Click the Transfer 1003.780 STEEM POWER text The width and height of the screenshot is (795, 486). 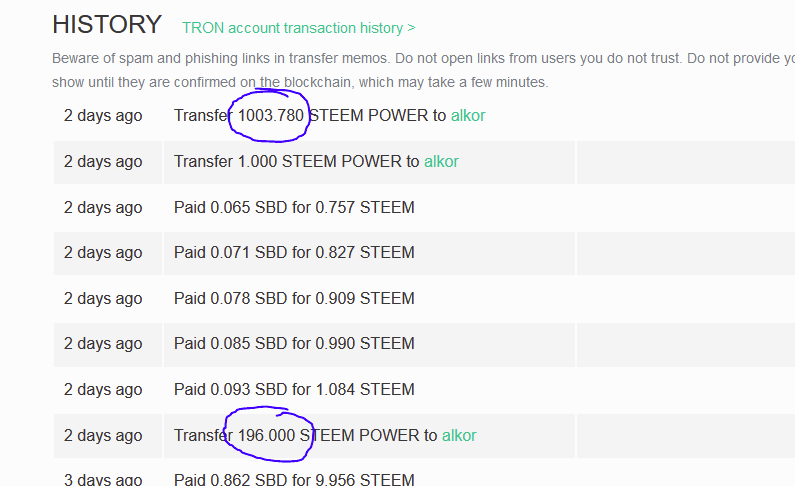point(300,115)
